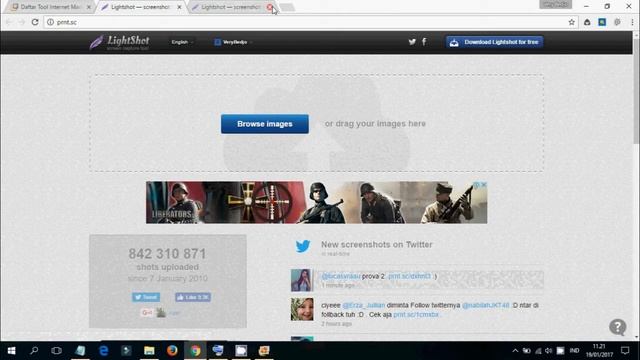
Task: Click the blue extension icon in toolbar
Action: click(602, 22)
